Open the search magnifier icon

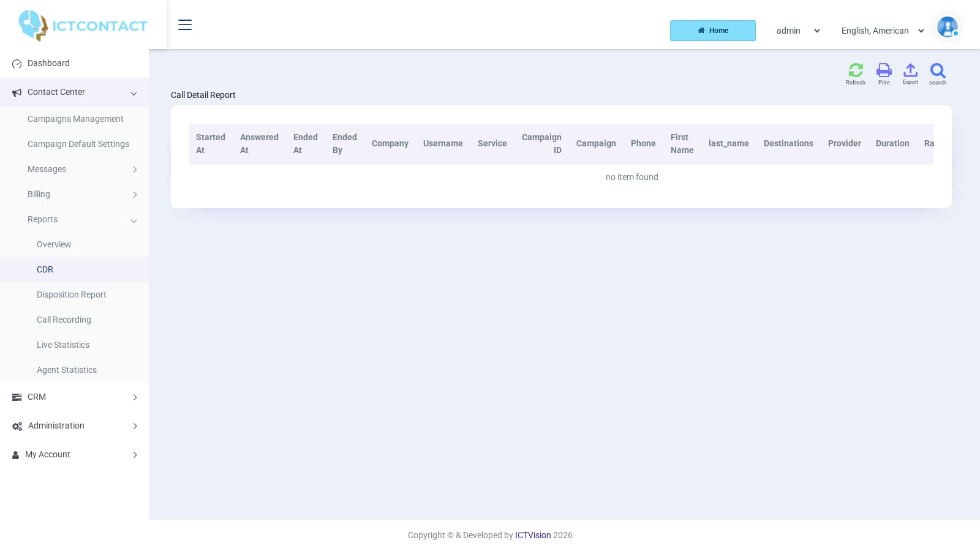click(x=938, y=70)
